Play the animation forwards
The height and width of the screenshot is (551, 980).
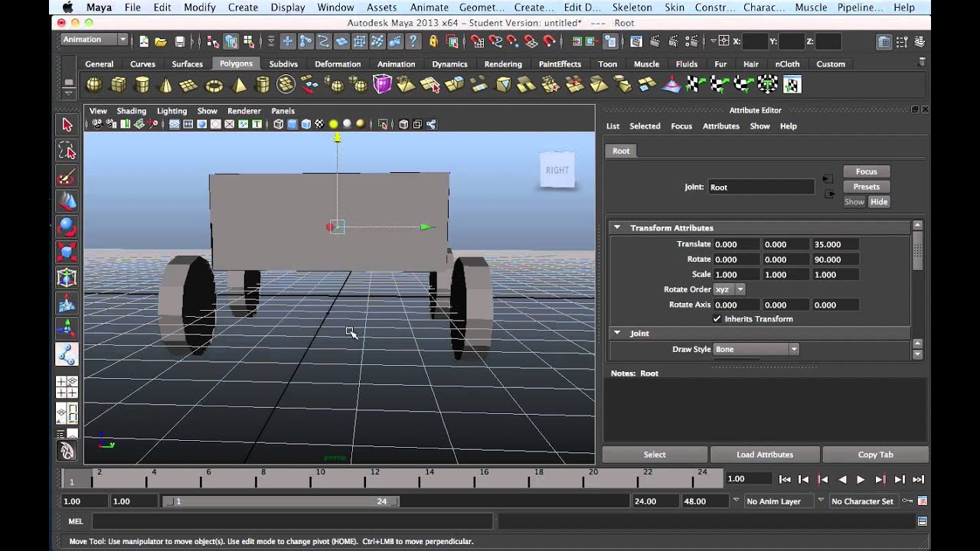pos(861,479)
